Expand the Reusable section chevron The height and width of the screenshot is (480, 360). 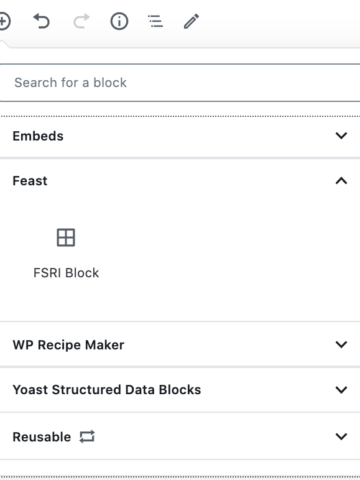(341, 436)
